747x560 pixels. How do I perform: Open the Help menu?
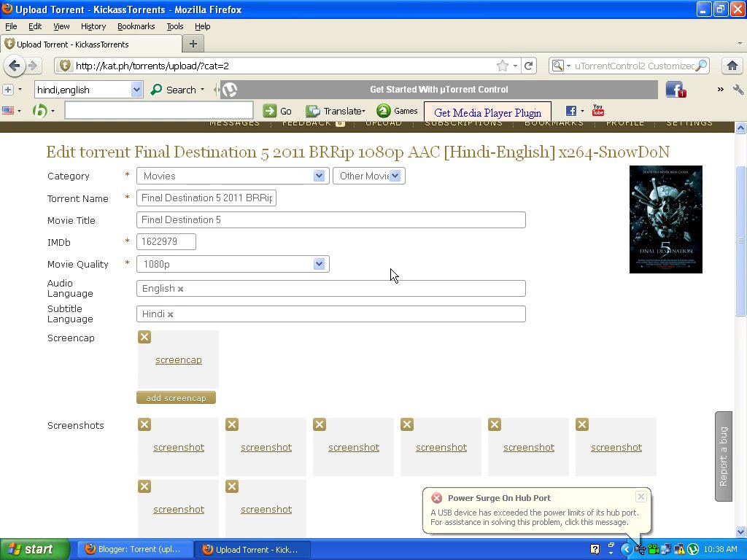pos(202,26)
